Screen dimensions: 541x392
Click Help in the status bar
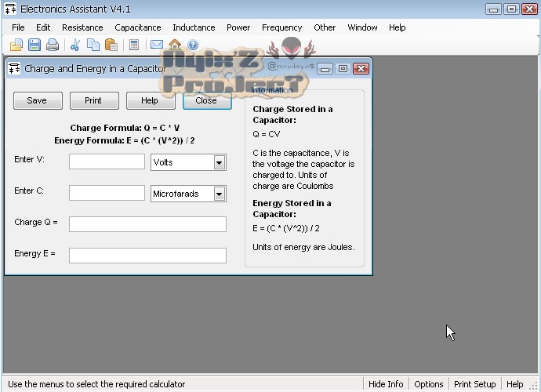[515, 384]
